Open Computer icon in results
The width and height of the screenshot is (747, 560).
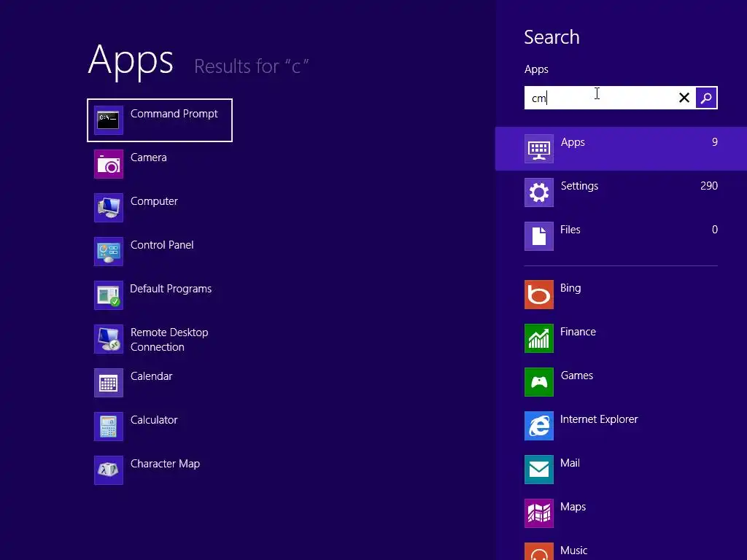109,208
